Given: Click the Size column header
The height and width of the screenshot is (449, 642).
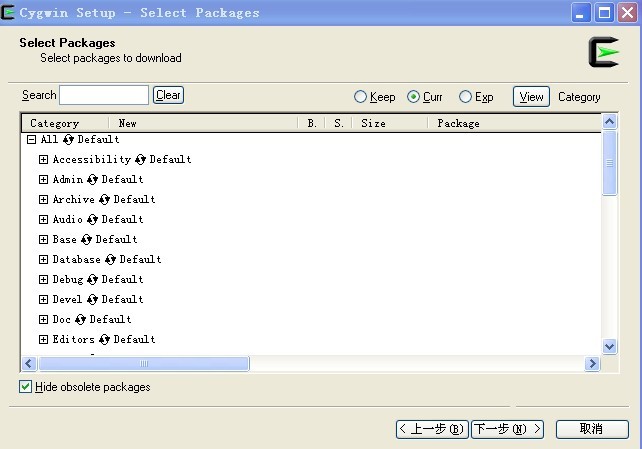Looking at the screenshot, I should coord(390,123).
